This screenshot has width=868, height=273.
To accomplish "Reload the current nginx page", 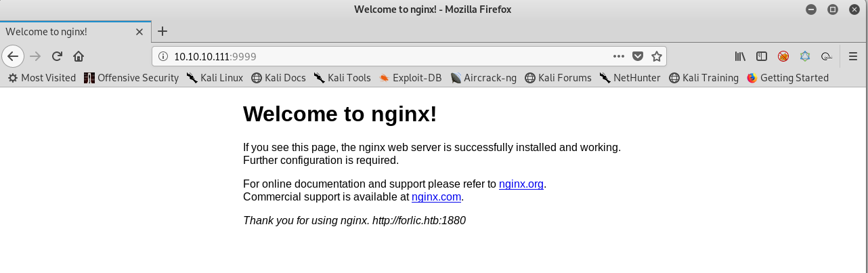I will point(58,56).
